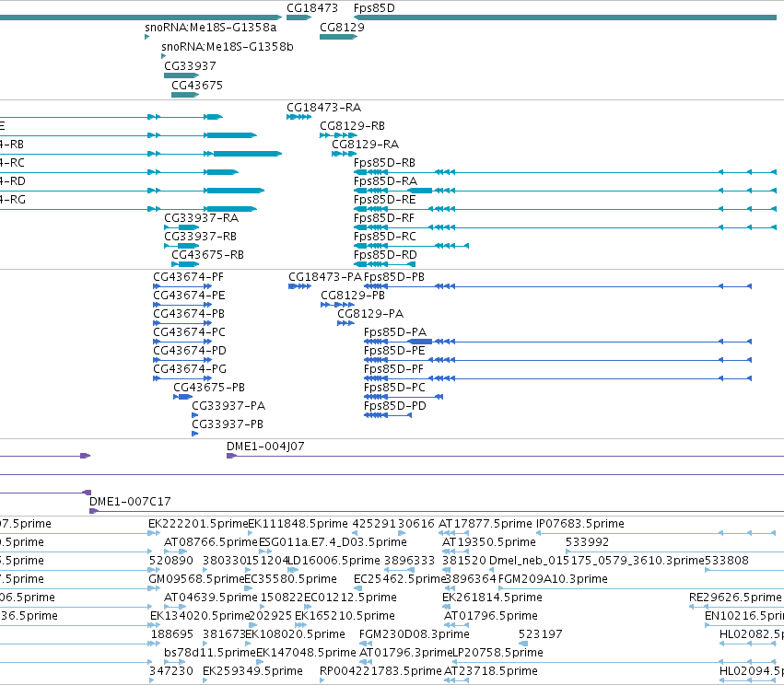Viewport: 784px width, 685px height.
Task: Click the AT04639.5prime EST label
Action: click(210, 598)
